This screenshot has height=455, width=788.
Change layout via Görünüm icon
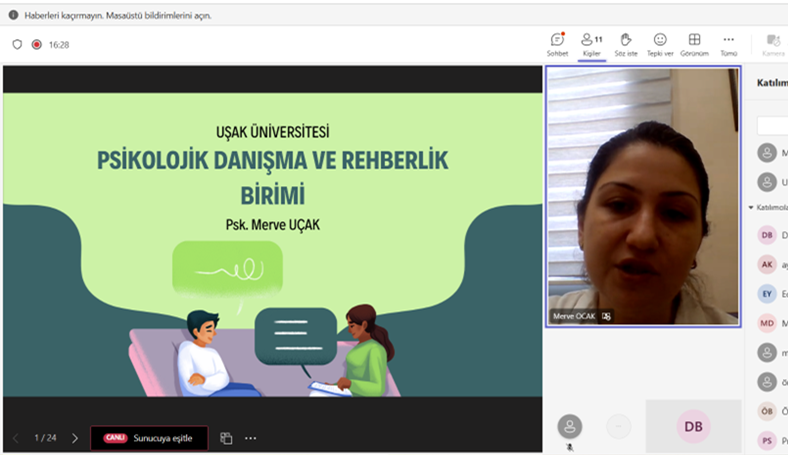tap(694, 44)
